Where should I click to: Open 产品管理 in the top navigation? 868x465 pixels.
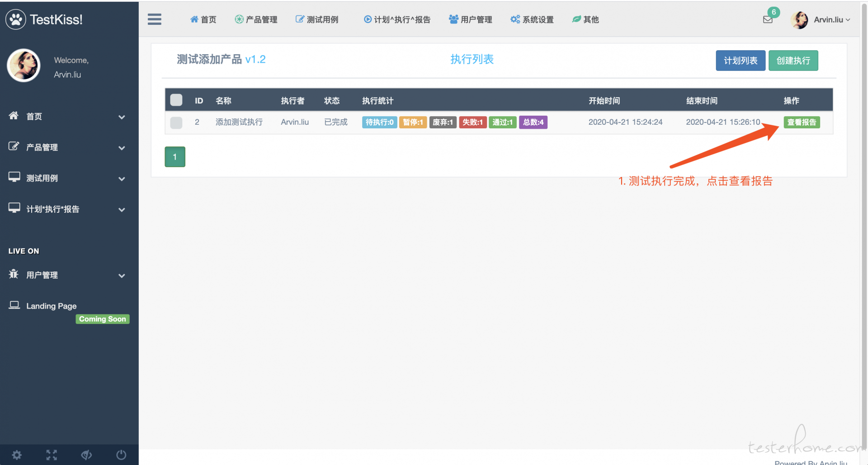tap(256, 19)
